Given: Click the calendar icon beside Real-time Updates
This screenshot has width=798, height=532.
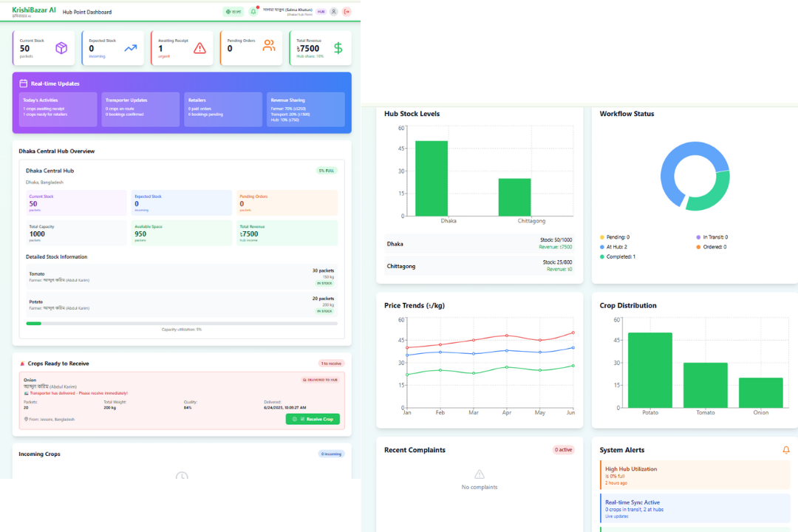Looking at the screenshot, I should 24,83.
